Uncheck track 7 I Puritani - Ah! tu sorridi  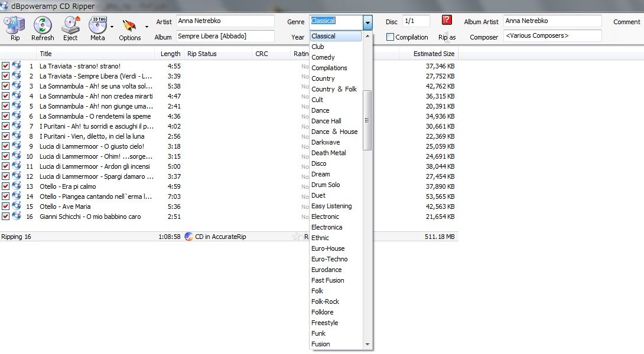[5, 126]
